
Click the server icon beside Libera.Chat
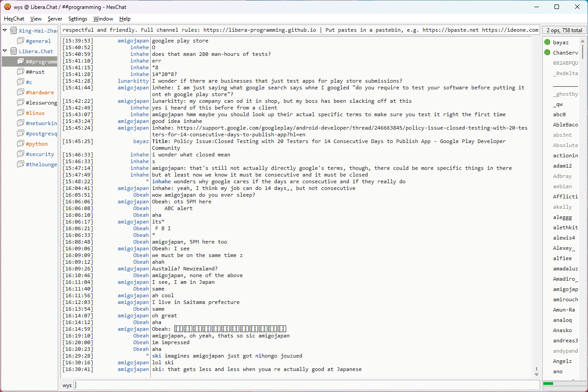[13, 51]
